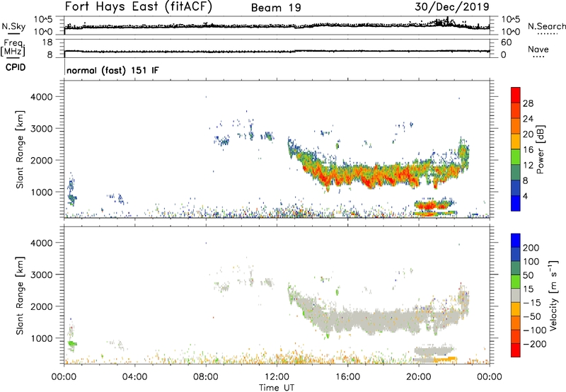The image size is (566, 392).
Task: Click the 'CPID' label
Action: (16, 67)
